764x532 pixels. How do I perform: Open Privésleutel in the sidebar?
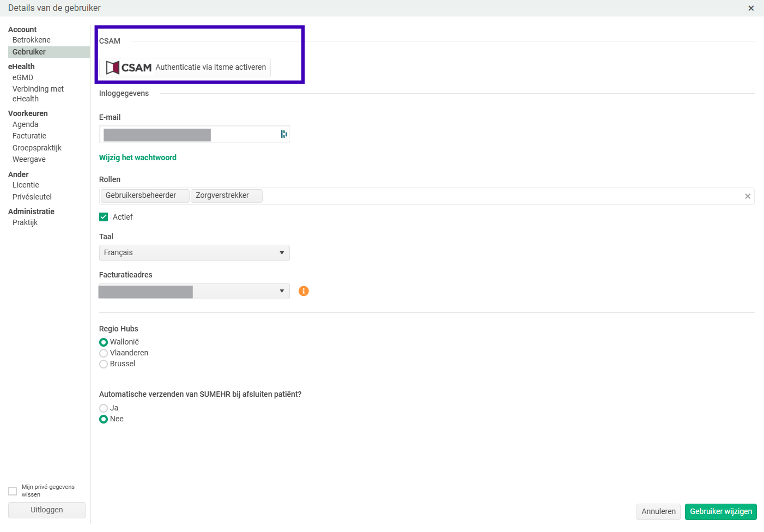click(32, 197)
